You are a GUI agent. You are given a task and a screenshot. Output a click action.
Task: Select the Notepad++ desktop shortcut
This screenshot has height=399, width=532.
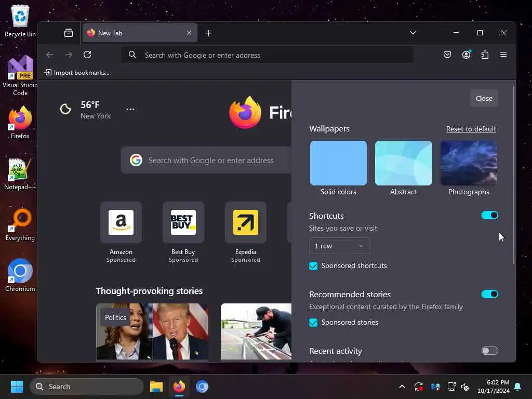(20, 174)
